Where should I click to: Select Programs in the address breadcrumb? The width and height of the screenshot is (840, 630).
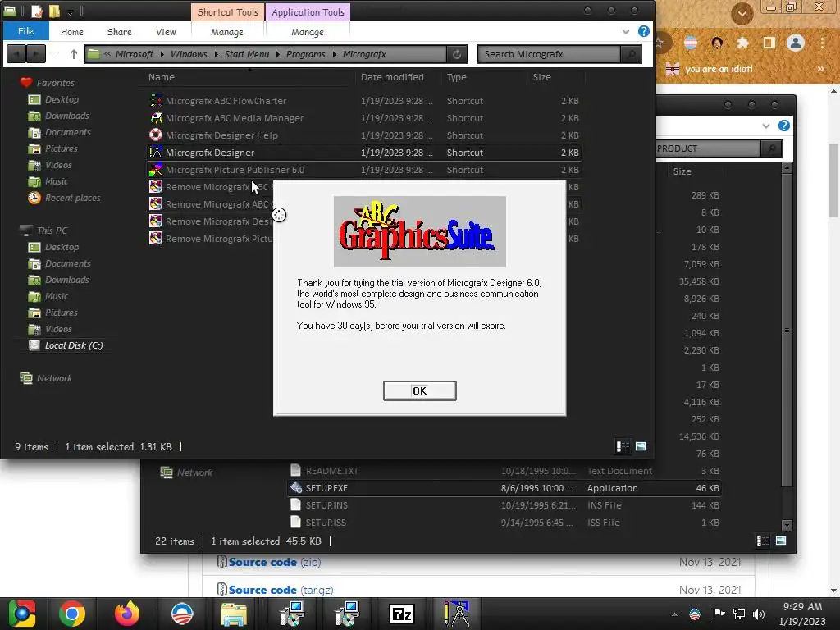click(305, 54)
